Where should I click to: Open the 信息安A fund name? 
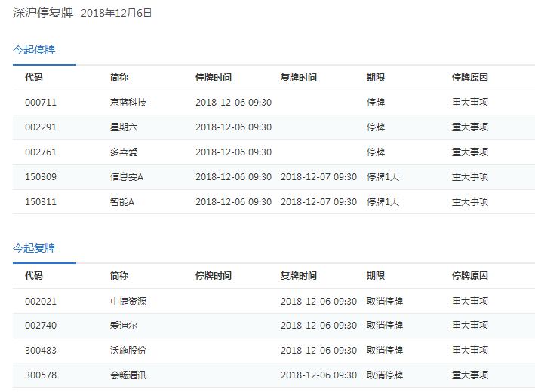point(126,177)
